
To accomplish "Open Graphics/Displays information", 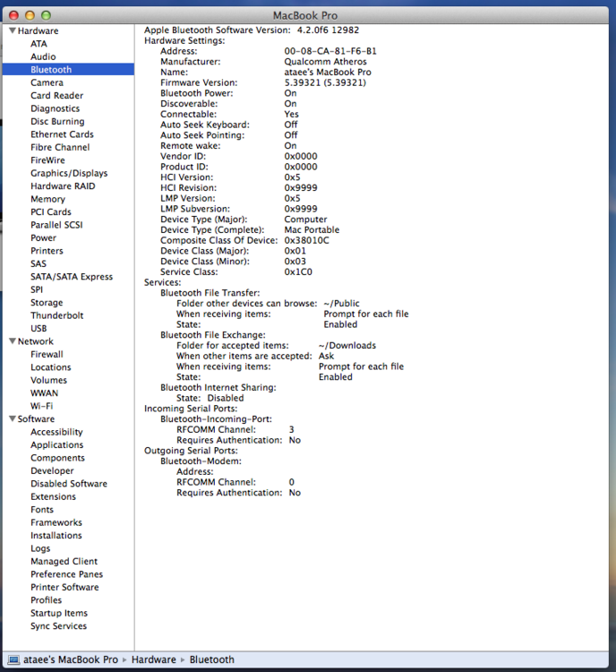I will click(69, 173).
